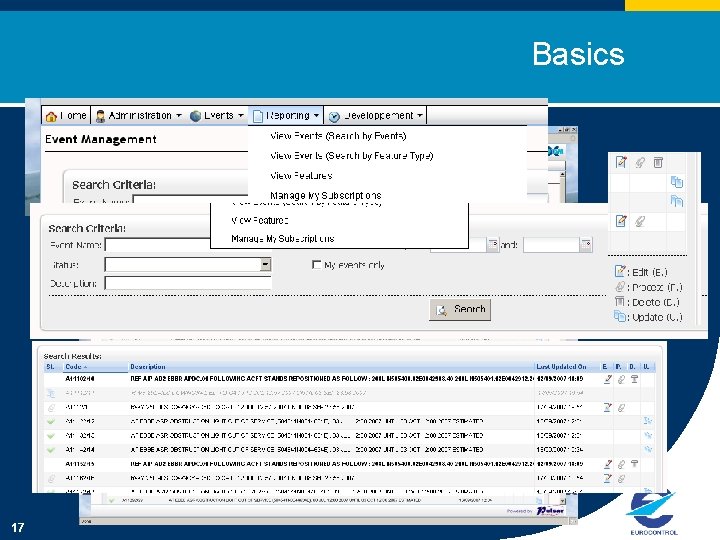Click second-row Process paperclip in enlarged panel
This screenshot has height=540, width=720.
(x=640, y=221)
